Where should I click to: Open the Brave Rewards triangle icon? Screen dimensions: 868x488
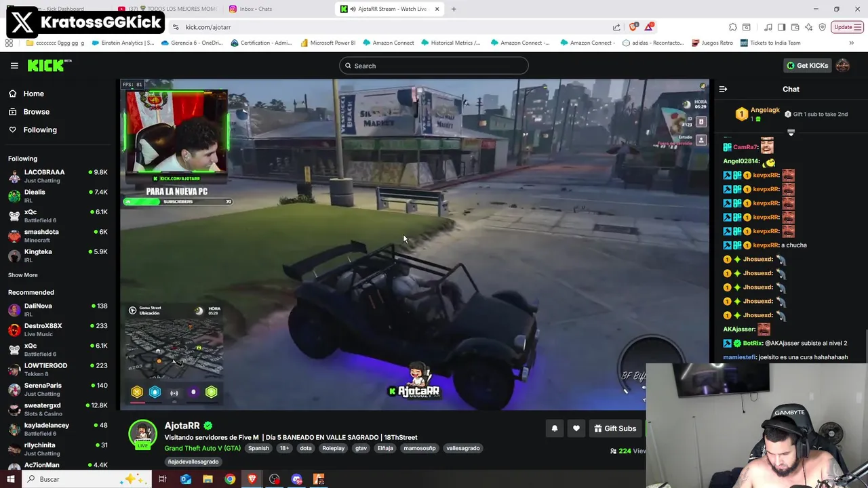pos(650,27)
